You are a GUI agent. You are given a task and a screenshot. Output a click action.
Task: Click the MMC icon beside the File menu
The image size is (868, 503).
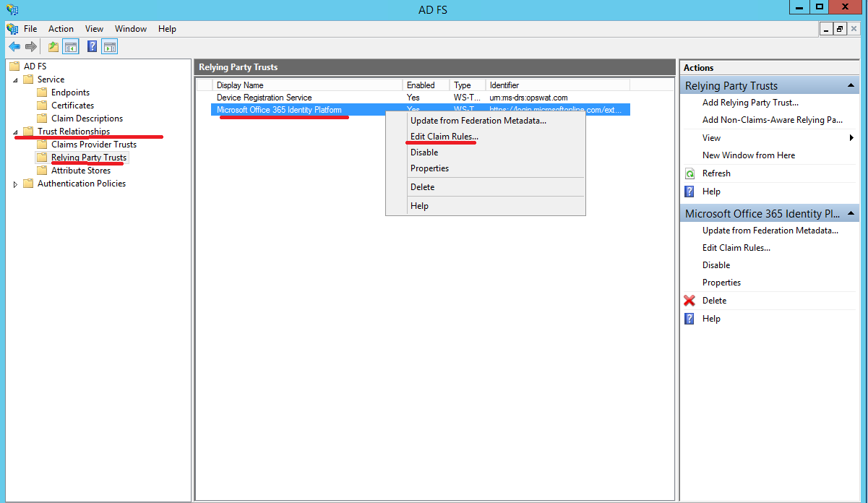tap(12, 29)
